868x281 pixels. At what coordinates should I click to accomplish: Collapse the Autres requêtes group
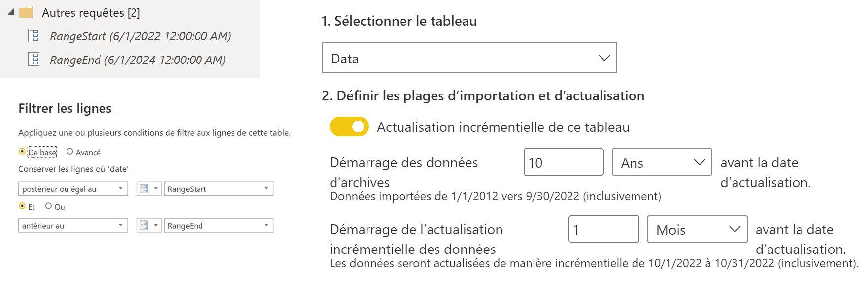10,12
